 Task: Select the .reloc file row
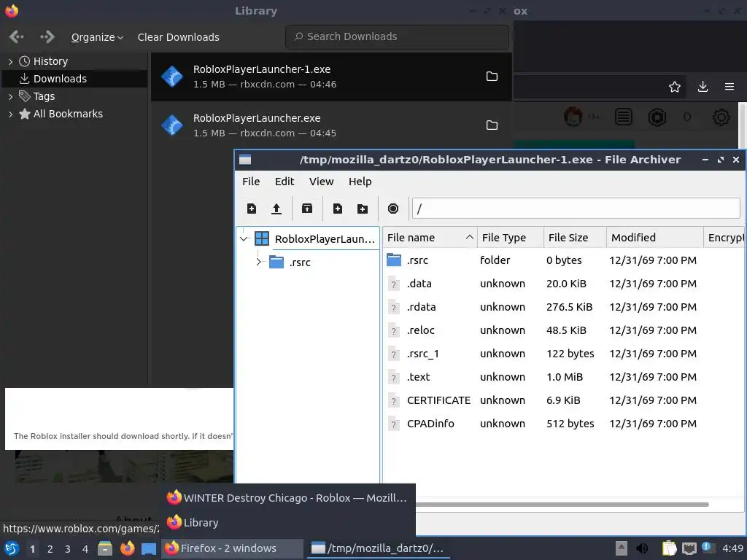564,330
